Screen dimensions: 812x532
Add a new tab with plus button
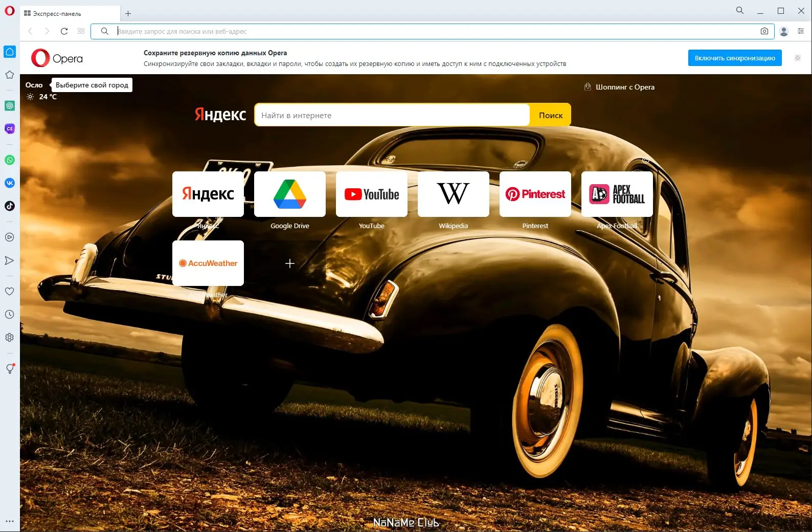[128, 14]
